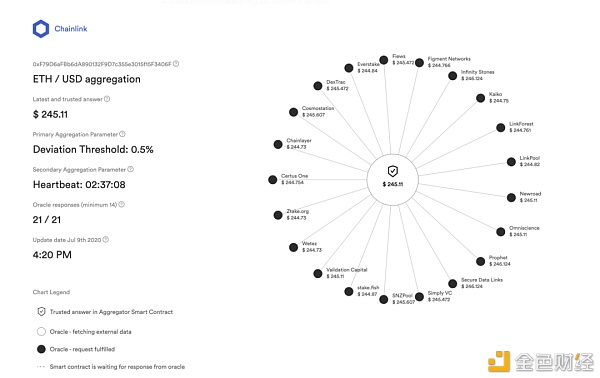
Task: Click the central shield trusted answer node
Action: coord(393,179)
